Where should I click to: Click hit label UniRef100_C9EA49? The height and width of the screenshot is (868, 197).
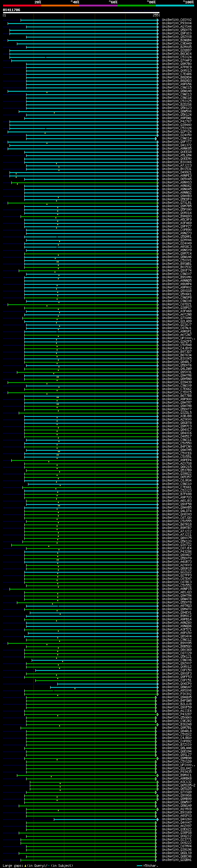click(x=176, y=43)
